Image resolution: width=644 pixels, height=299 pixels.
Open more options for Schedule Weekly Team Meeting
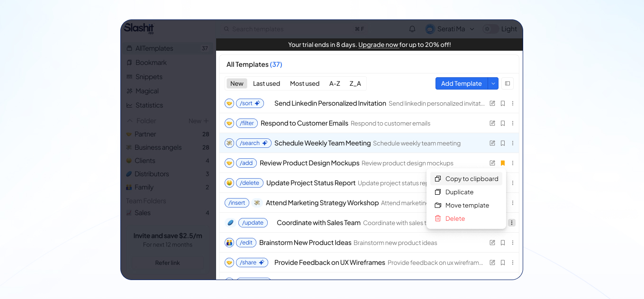click(513, 143)
